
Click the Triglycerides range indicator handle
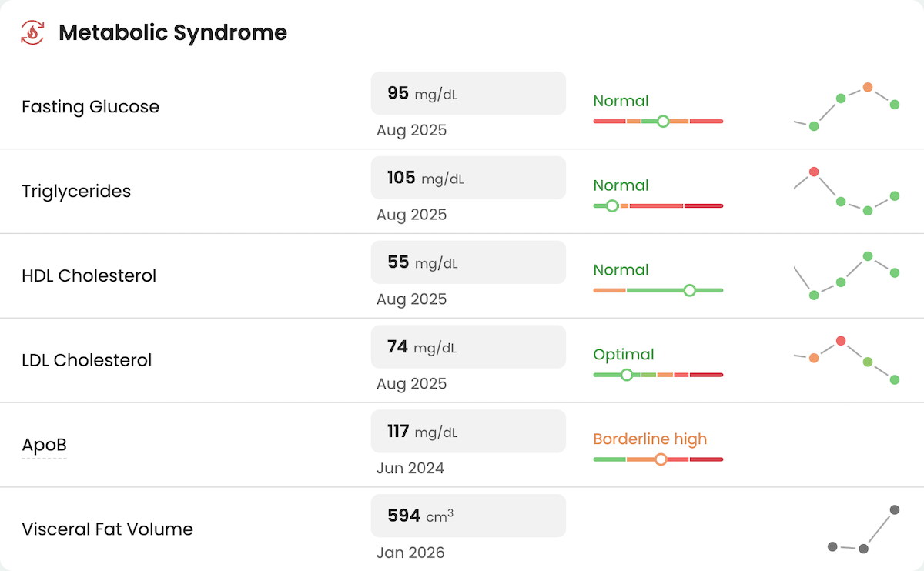[611, 205]
